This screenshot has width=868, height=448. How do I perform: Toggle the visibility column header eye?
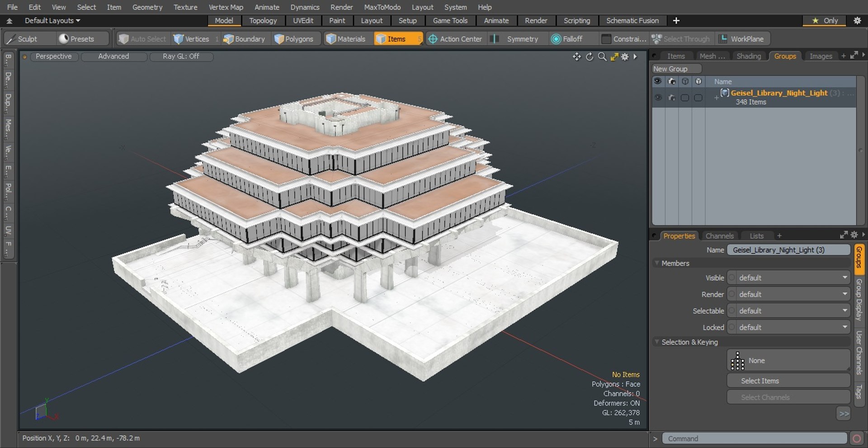point(658,81)
